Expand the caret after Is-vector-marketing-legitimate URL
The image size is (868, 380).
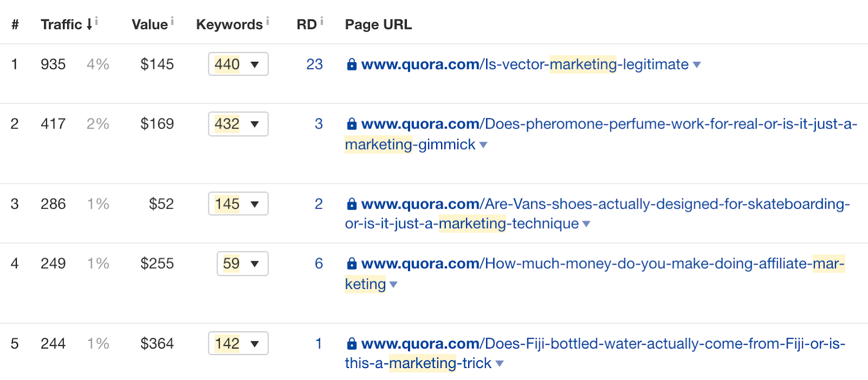tap(697, 65)
